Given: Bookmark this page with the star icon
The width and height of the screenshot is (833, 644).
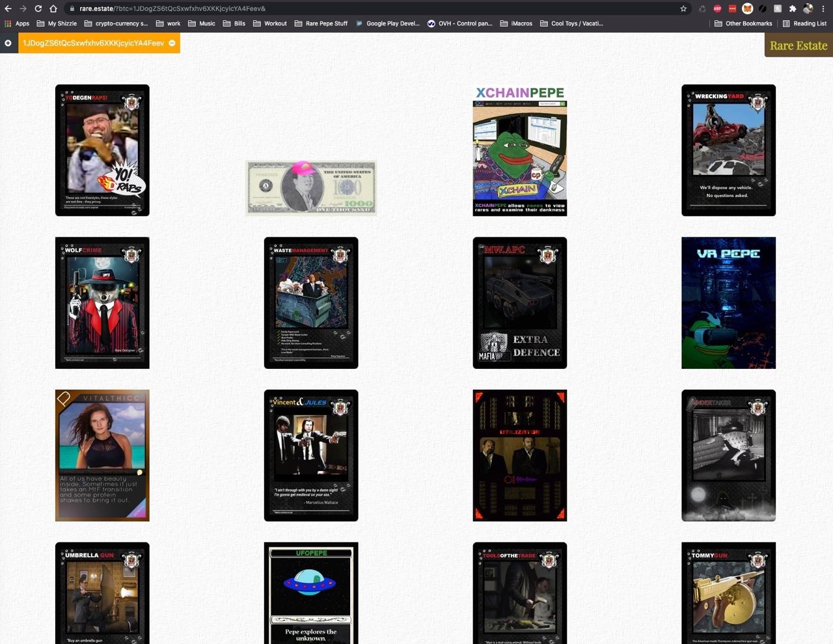Looking at the screenshot, I should coord(683,8).
